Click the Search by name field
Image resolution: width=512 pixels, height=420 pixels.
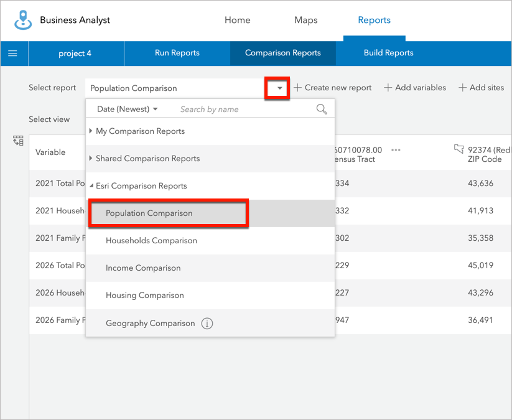pyautogui.click(x=243, y=110)
